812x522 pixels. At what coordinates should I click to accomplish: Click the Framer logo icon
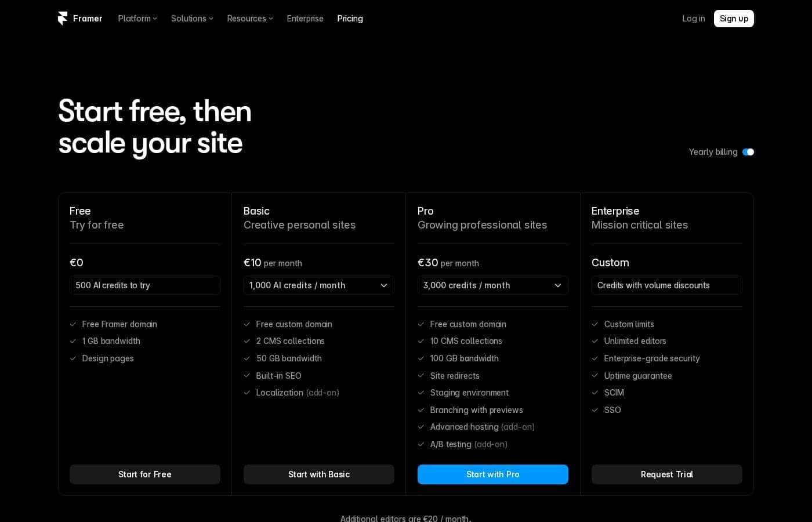point(63,19)
